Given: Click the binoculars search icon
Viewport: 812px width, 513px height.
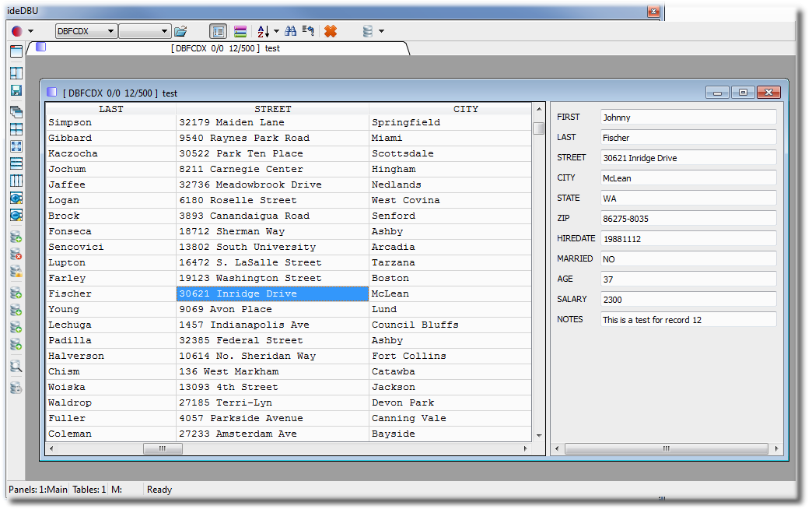Looking at the screenshot, I should (290, 31).
